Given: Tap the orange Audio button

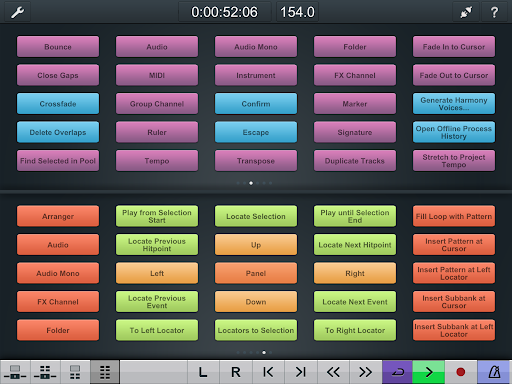Looking at the screenshot, I should coord(58,245).
